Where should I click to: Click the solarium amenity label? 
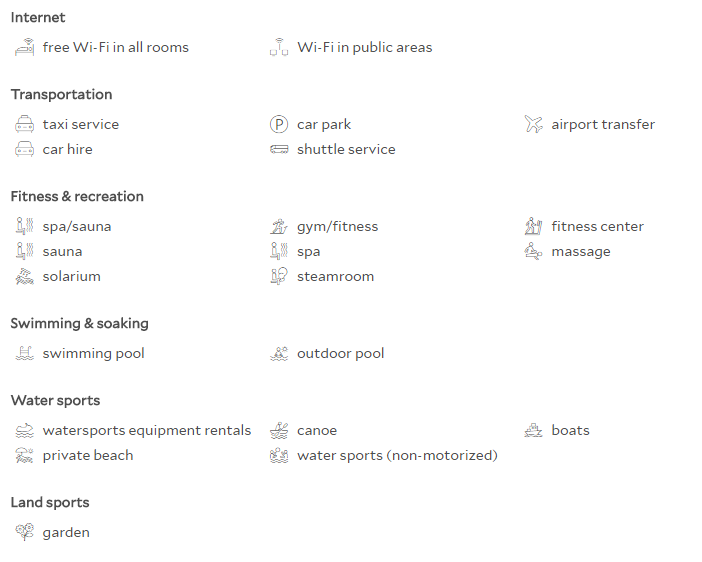[x=72, y=276]
